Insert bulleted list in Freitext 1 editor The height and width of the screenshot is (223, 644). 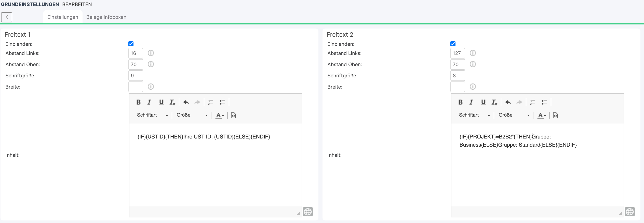(222, 102)
